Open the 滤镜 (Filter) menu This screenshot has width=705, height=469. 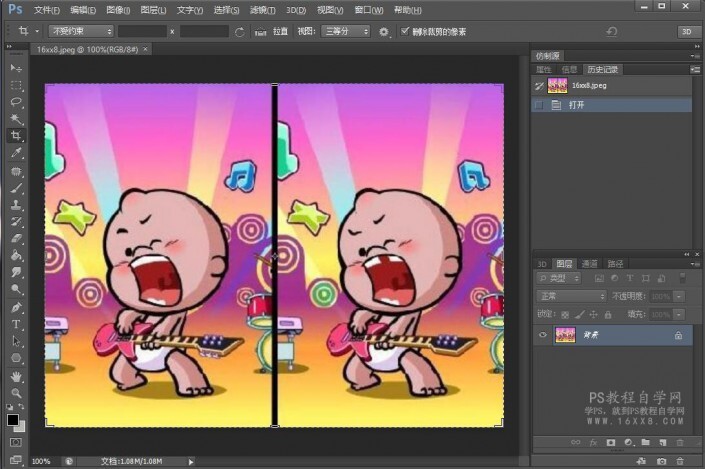pos(261,9)
